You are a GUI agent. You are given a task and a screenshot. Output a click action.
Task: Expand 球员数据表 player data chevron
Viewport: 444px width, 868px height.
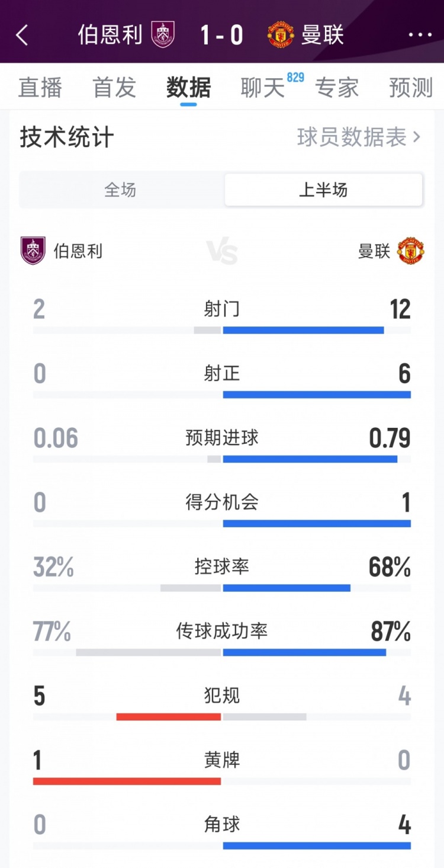click(416, 137)
